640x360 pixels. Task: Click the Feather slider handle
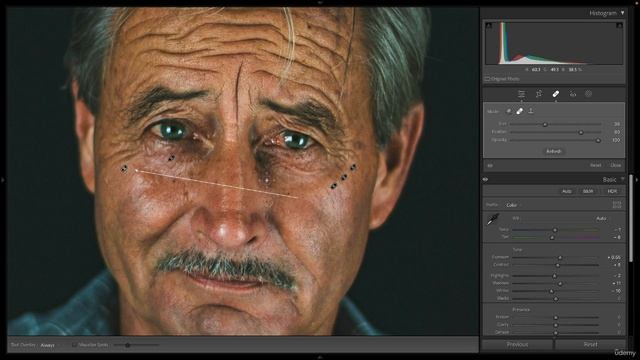click(581, 132)
